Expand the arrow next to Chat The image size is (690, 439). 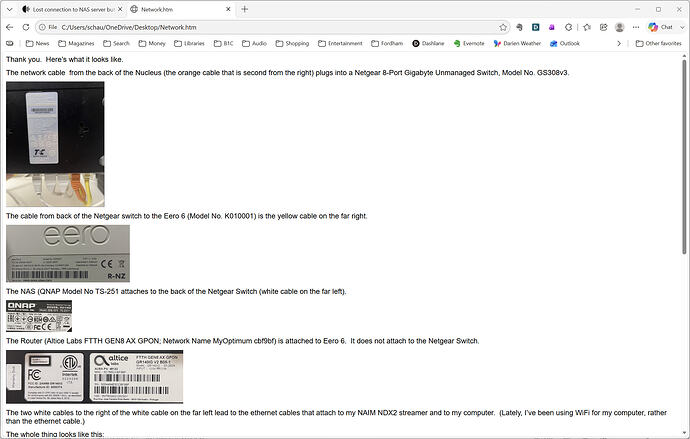(682, 27)
